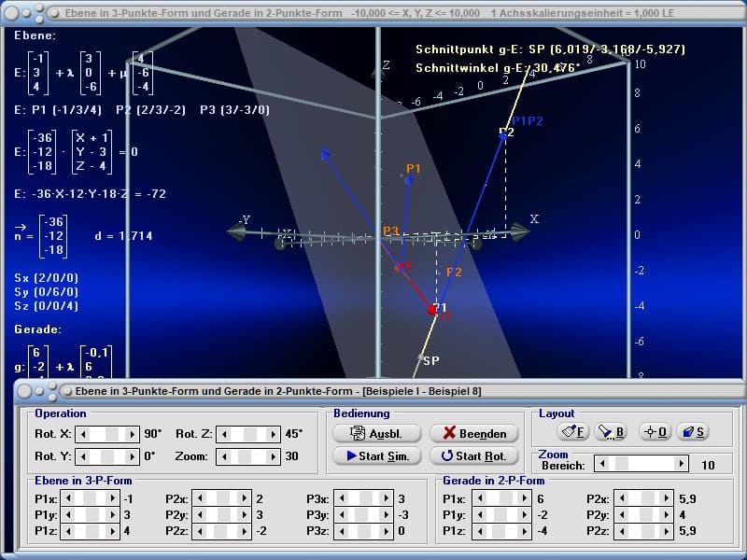Click the SP intersection point marker
The width and height of the screenshot is (747, 560).
coord(420,357)
